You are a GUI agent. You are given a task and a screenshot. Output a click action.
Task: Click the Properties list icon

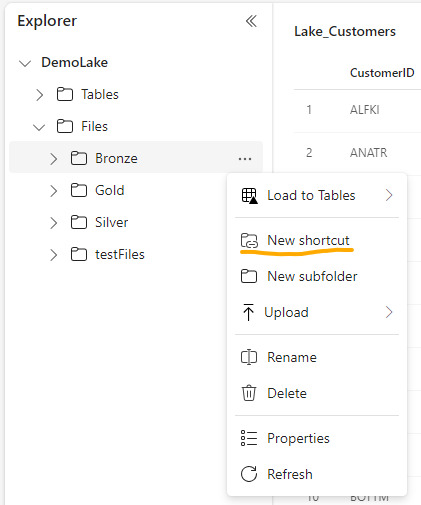[249, 438]
